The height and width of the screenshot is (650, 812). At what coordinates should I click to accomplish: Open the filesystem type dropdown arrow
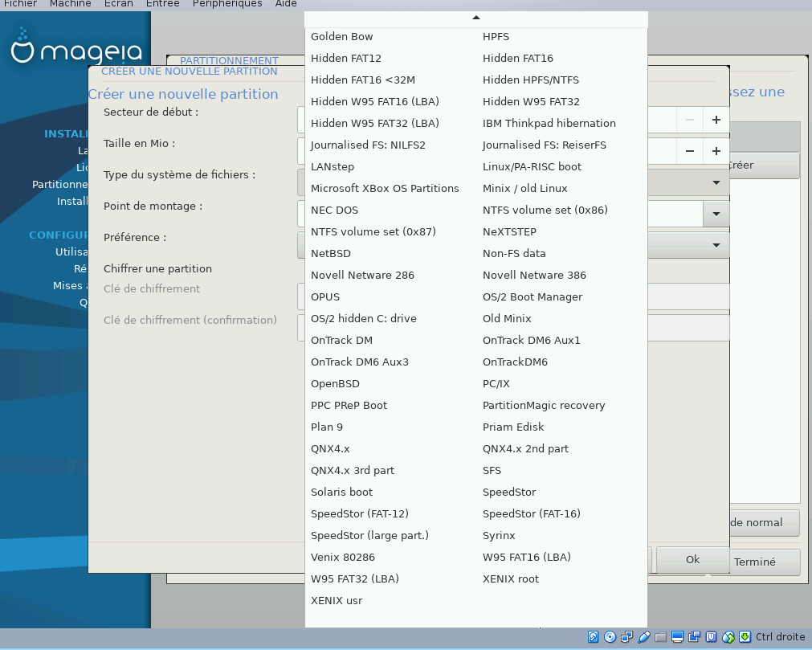[x=716, y=182]
